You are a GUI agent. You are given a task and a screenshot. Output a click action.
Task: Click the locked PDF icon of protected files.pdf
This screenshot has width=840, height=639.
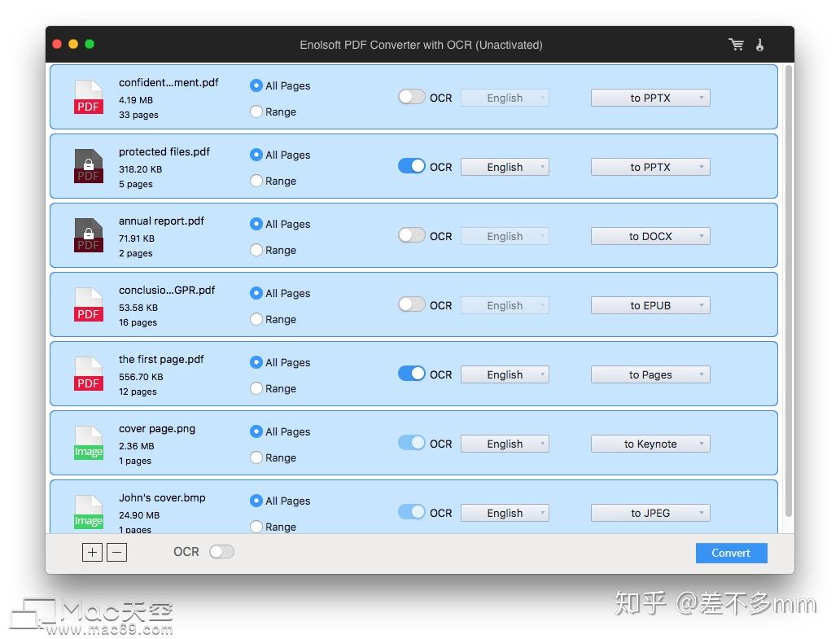click(x=89, y=166)
